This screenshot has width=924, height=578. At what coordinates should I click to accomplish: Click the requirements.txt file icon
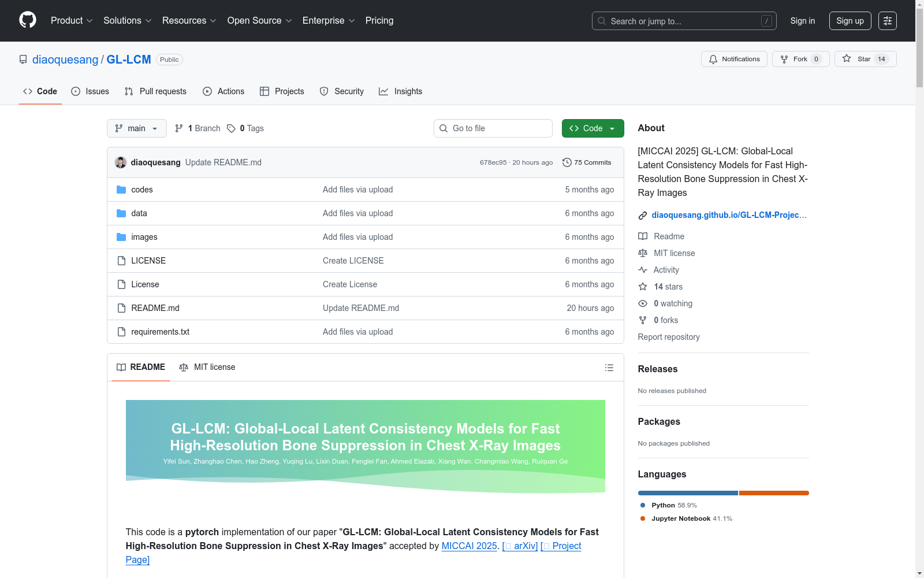tap(121, 332)
